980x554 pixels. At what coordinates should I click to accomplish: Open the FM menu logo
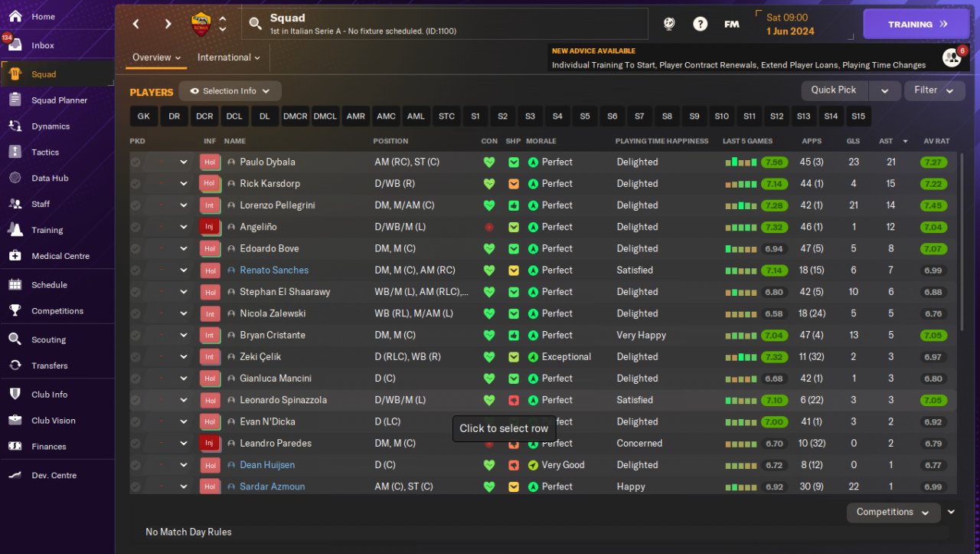click(x=732, y=24)
